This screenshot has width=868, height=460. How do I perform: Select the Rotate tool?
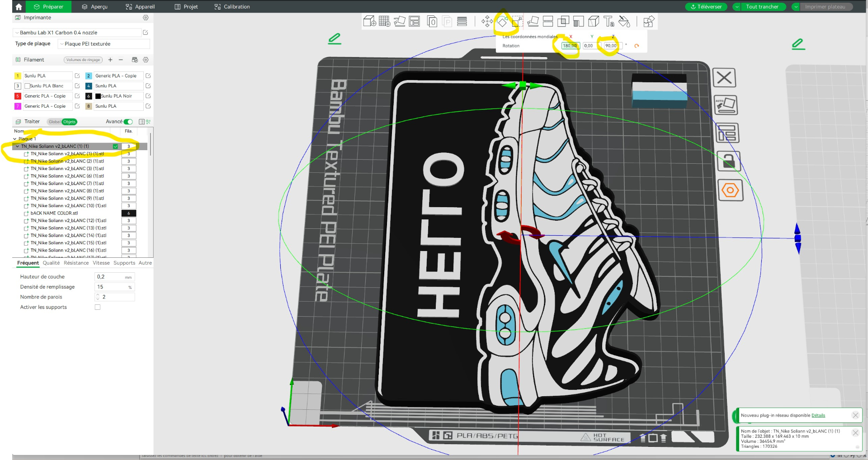tap(502, 21)
